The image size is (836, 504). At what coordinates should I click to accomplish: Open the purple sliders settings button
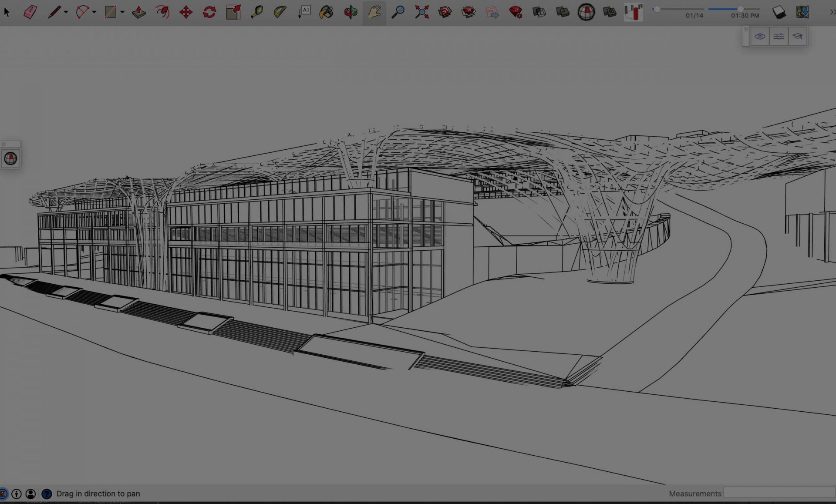[x=779, y=36]
